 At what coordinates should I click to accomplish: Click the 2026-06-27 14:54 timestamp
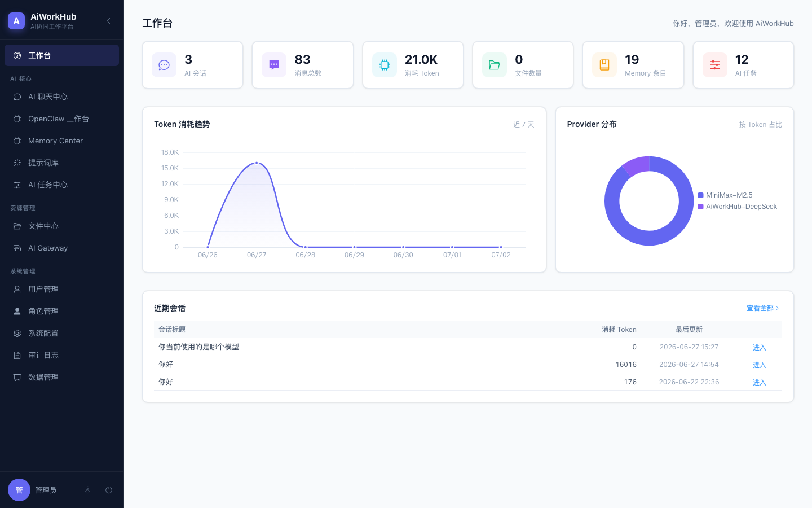pyautogui.click(x=689, y=365)
